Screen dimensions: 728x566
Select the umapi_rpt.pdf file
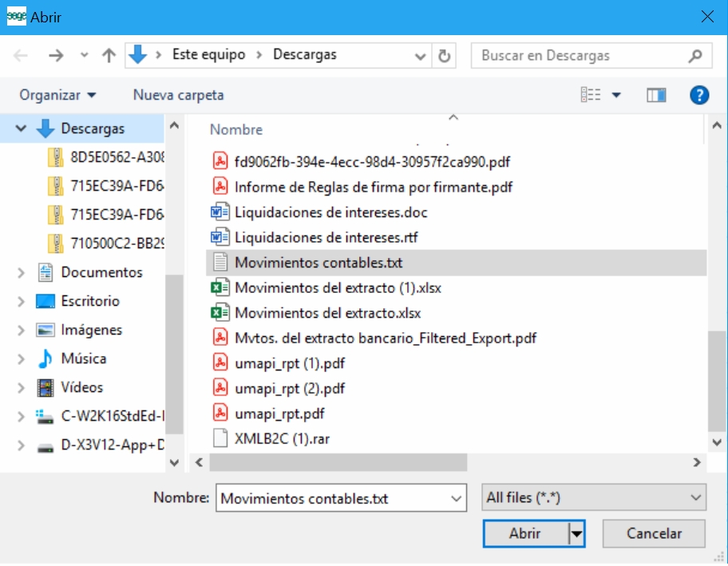[279, 414]
